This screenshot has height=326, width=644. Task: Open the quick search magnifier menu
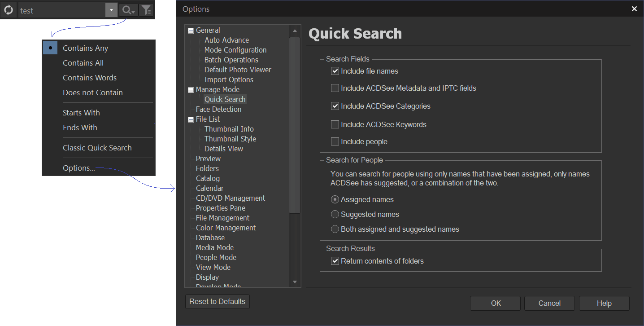[128, 10]
